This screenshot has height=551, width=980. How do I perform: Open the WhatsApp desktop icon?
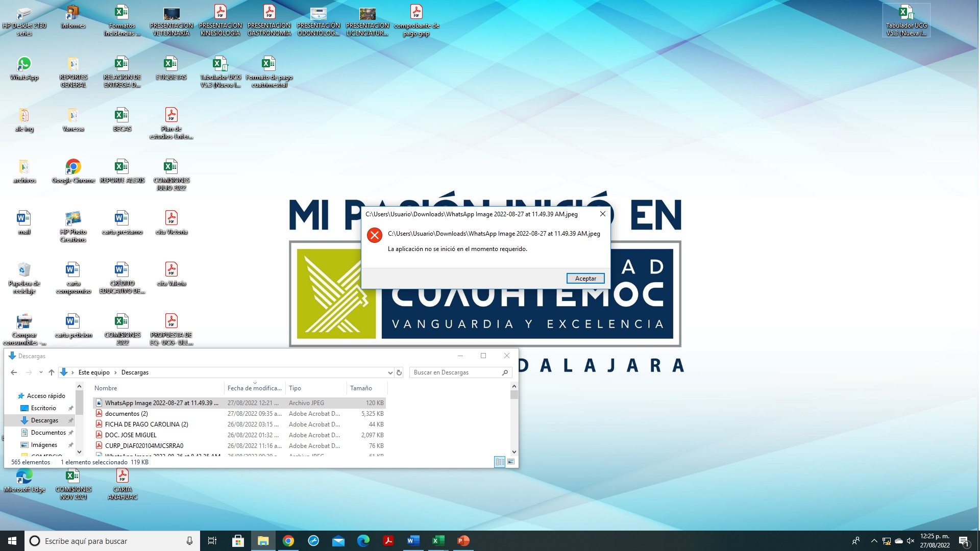coord(24,69)
